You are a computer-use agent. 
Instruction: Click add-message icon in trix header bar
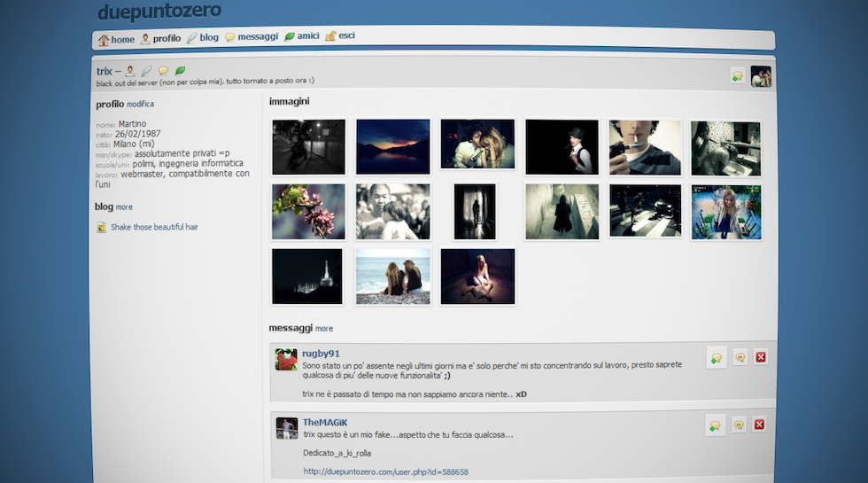[x=737, y=77]
